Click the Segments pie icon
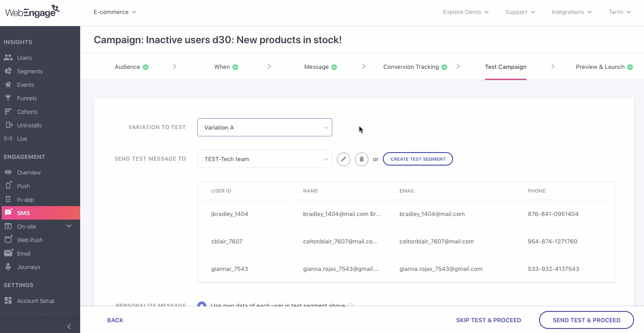 click(8, 71)
